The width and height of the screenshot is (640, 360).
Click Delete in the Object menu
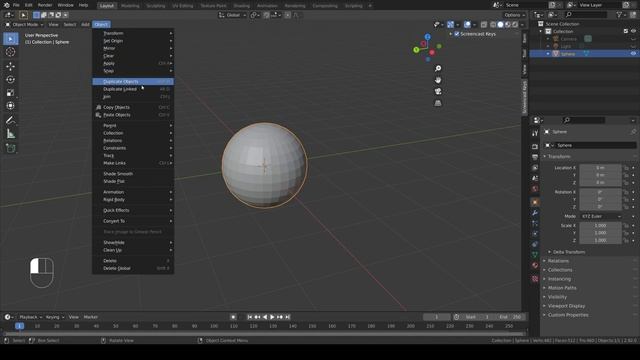pos(133,260)
